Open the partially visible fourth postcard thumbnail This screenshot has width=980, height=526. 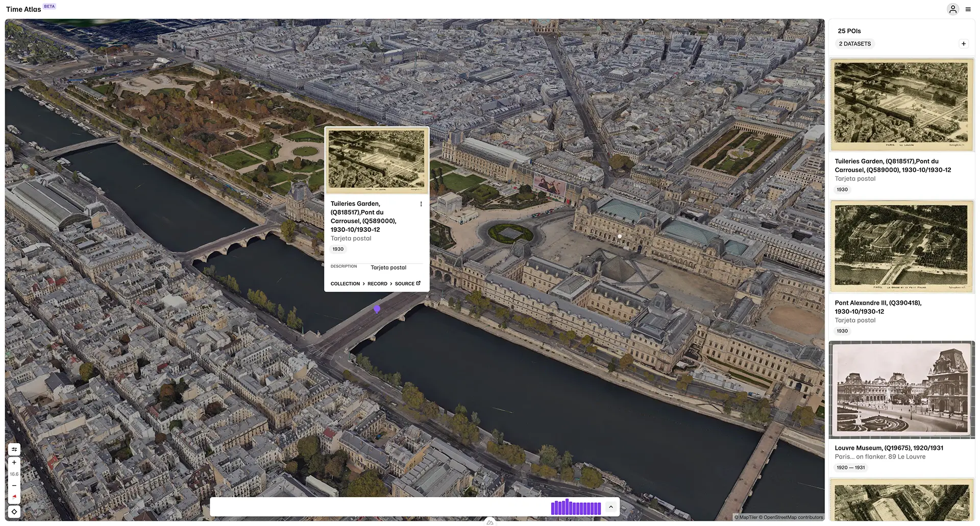point(901,500)
